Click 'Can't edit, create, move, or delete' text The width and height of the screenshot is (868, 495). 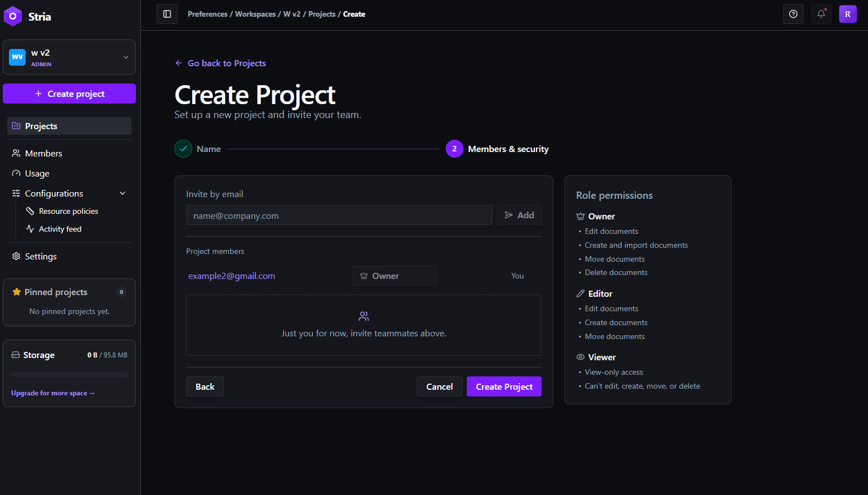642,386
